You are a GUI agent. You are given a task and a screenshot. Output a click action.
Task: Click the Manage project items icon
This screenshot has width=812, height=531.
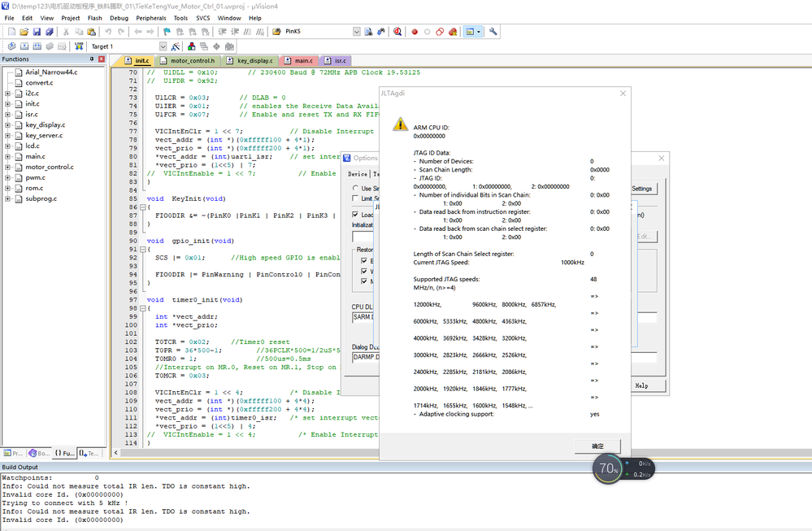click(x=192, y=46)
